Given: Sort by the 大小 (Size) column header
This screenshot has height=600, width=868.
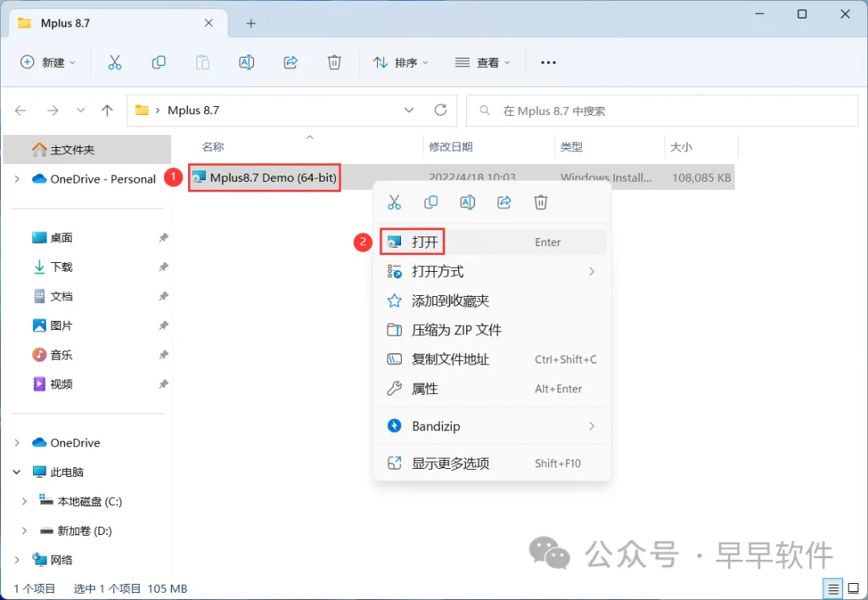Looking at the screenshot, I should point(681,147).
